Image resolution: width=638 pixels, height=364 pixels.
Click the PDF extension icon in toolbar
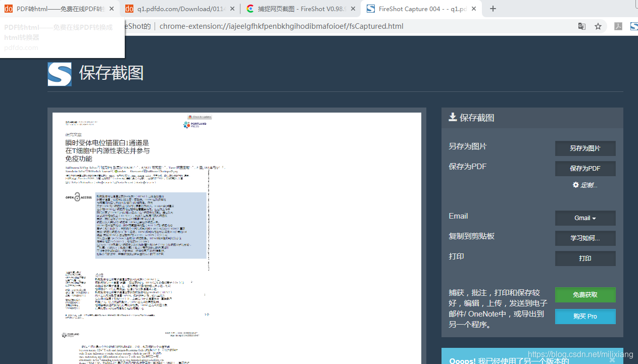tap(618, 26)
